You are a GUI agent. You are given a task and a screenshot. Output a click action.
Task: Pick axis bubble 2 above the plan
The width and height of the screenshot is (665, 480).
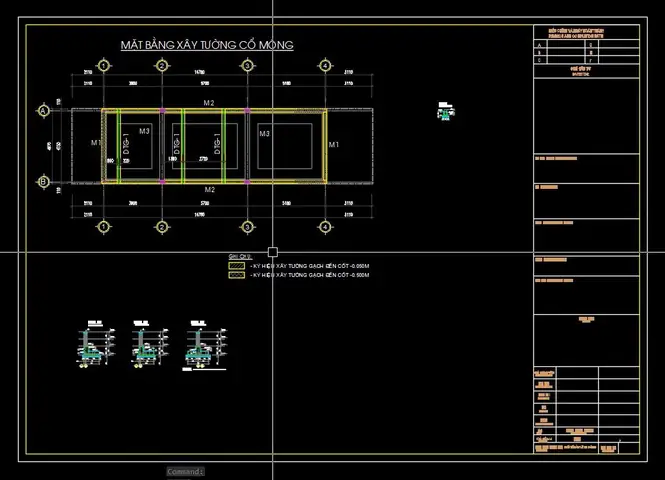click(x=162, y=66)
